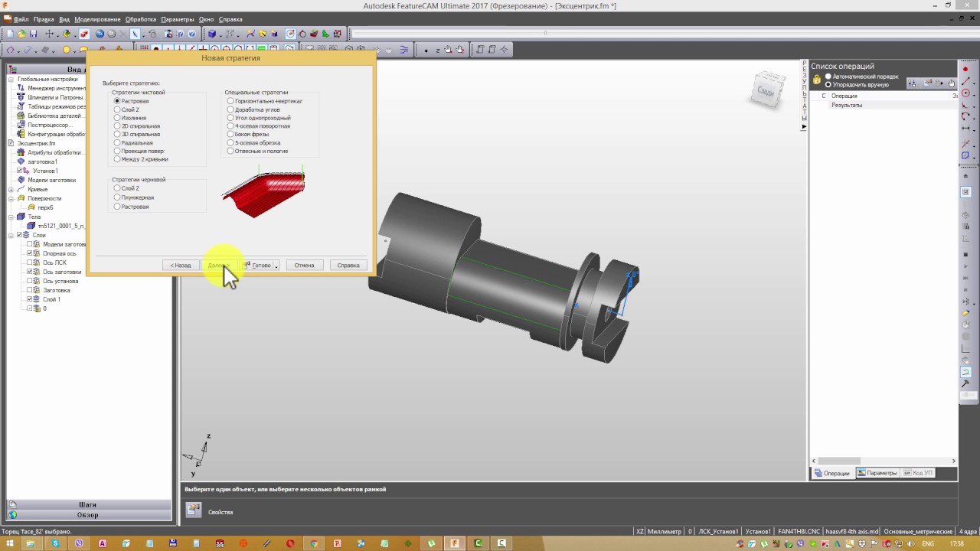Click the hand icon in operations toolbar
This screenshot has height=551, width=980.
point(952,83)
